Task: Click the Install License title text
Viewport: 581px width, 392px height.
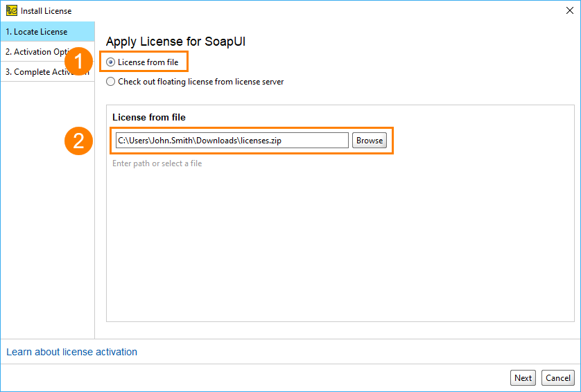Action: coord(46,10)
